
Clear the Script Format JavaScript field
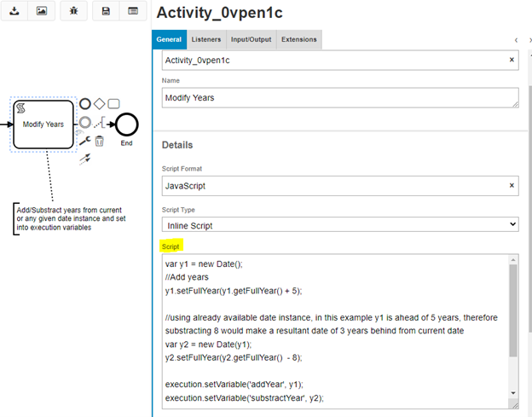tap(512, 185)
